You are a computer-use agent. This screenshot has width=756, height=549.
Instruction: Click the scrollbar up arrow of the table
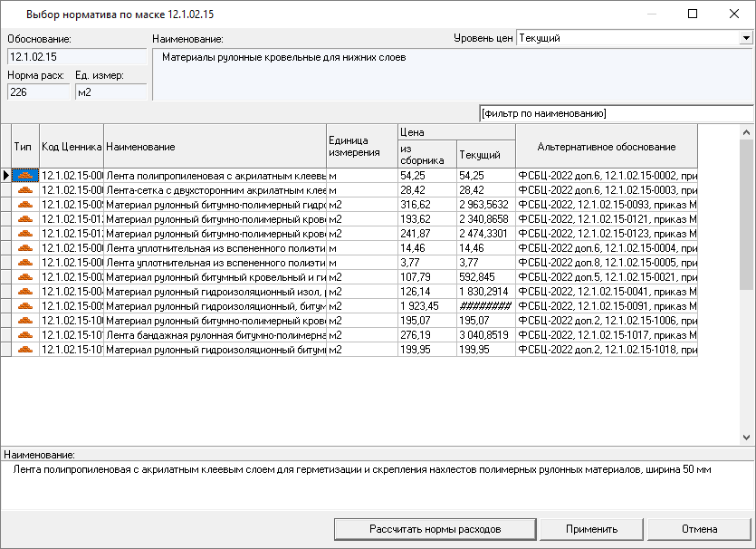coord(746,133)
